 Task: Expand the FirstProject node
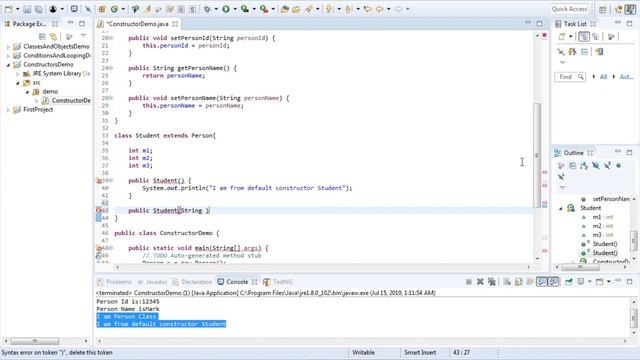point(8,110)
